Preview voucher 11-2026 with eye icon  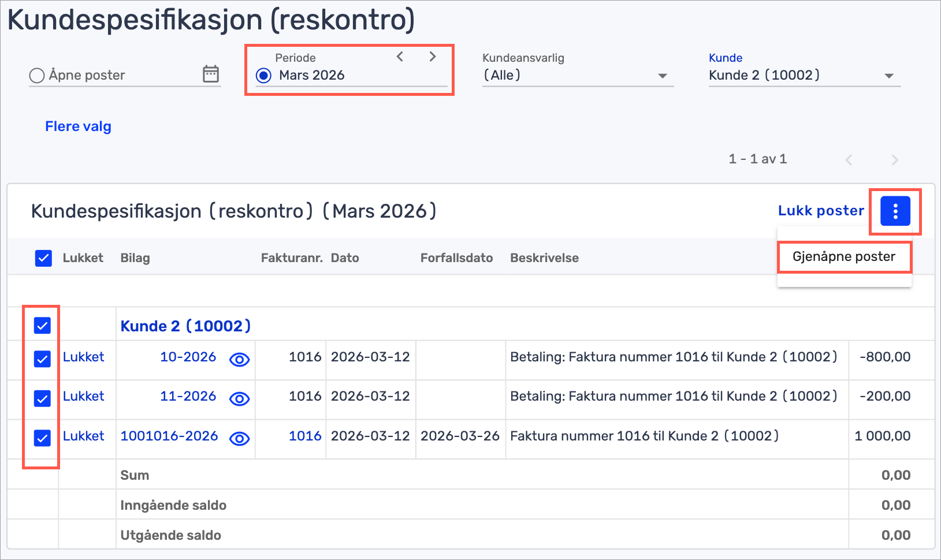point(239,399)
